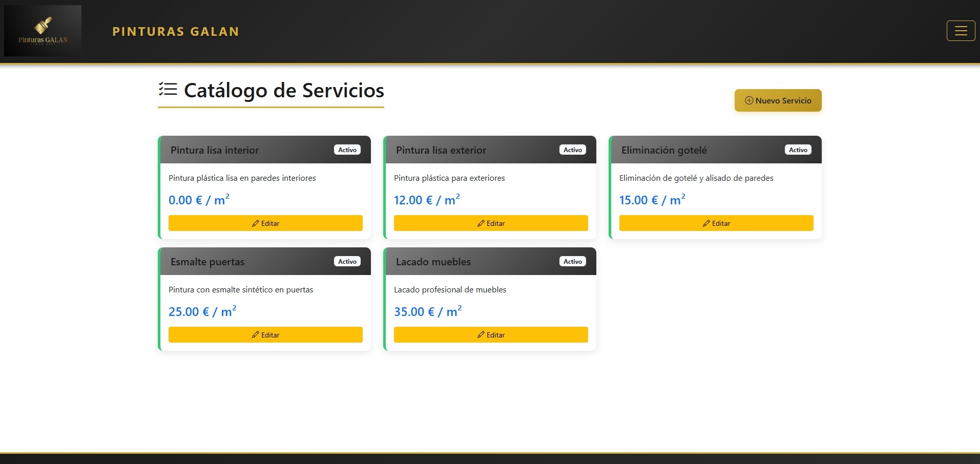
Task: Toggle the Activo badge on Pintura lisa interior
Action: [x=347, y=150]
